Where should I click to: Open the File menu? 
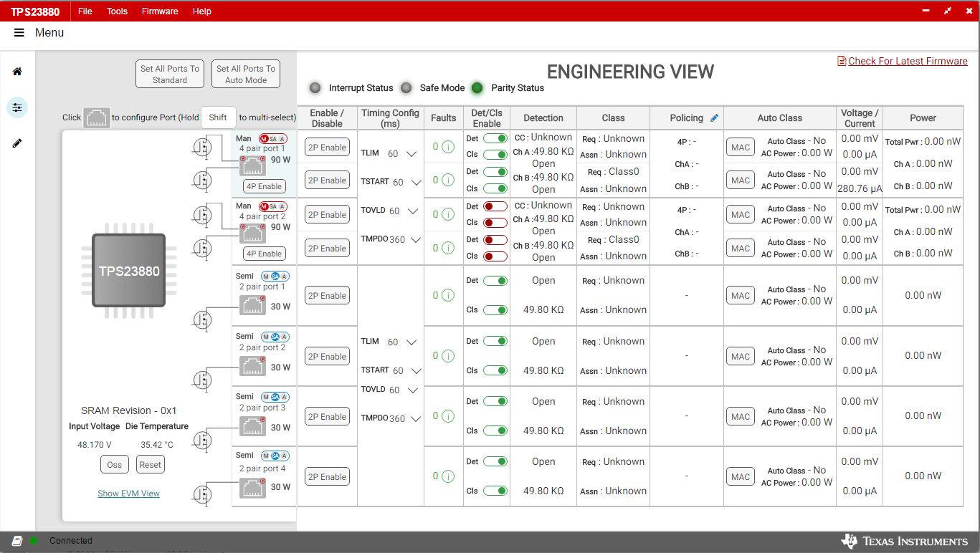tap(85, 11)
